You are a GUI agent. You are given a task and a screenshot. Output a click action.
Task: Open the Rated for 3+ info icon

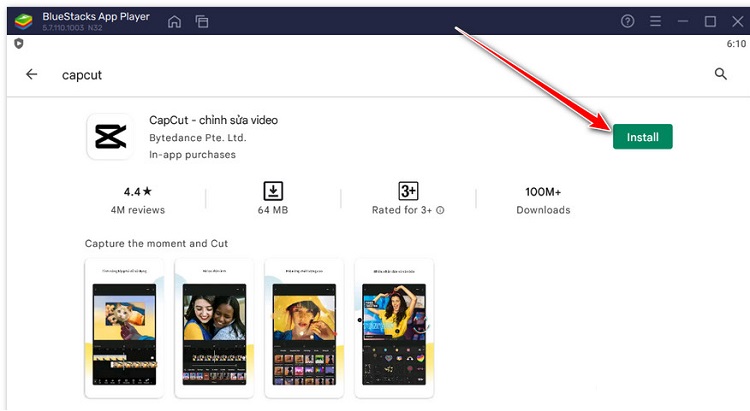(x=440, y=210)
